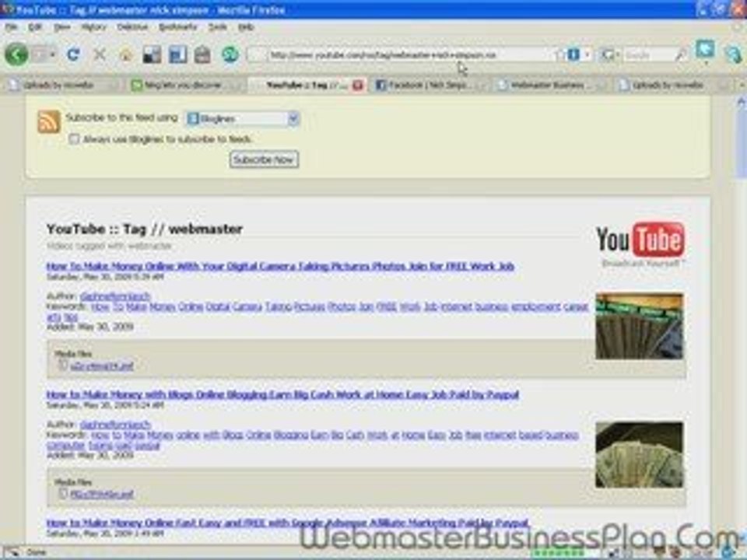This screenshot has height=560, width=747.
Task: Click the Facebook tab's favicon
Action: click(x=381, y=86)
